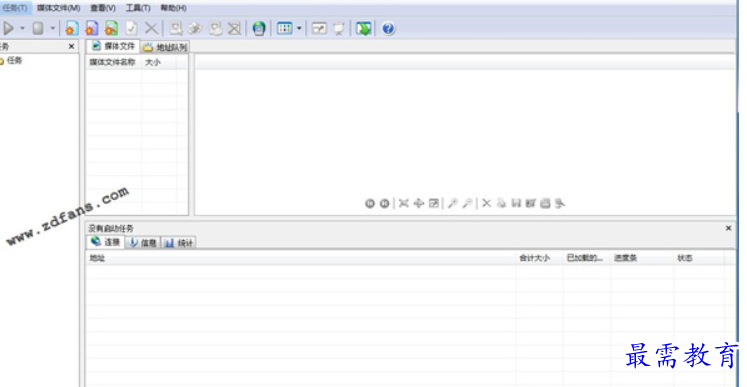Click the greyed crossed-out box toolbar icon
The width and height of the screenshot is (747, 387).
234,29
